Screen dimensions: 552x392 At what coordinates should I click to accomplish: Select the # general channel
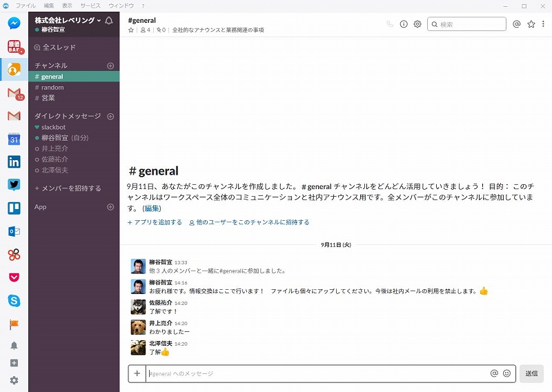click(x=74, y=77)
